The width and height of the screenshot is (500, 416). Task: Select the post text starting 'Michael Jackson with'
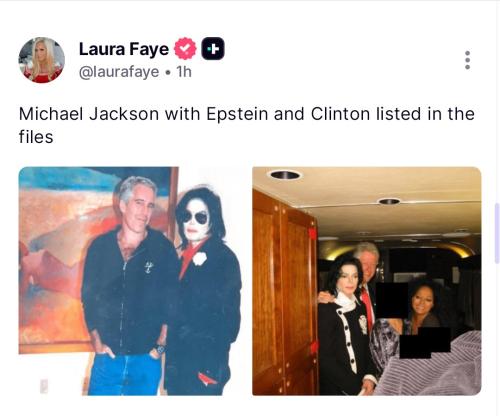247,125
